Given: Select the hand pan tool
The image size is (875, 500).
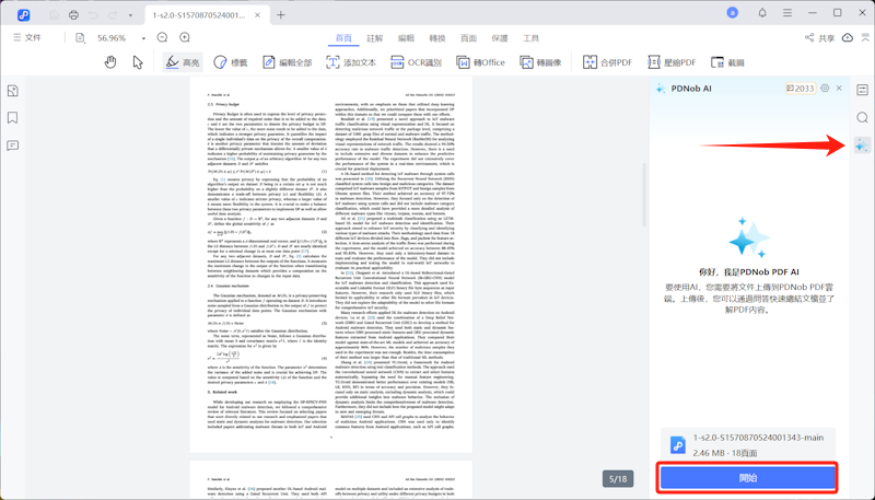Looking at the screenshot, I should point(111,62).
